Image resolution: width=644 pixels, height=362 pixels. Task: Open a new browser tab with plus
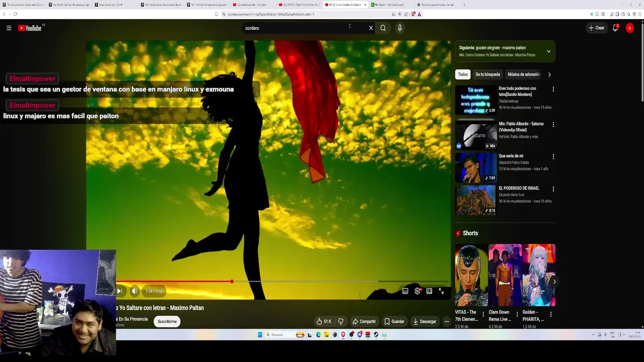pyautogui.click(x=464, y=5)
